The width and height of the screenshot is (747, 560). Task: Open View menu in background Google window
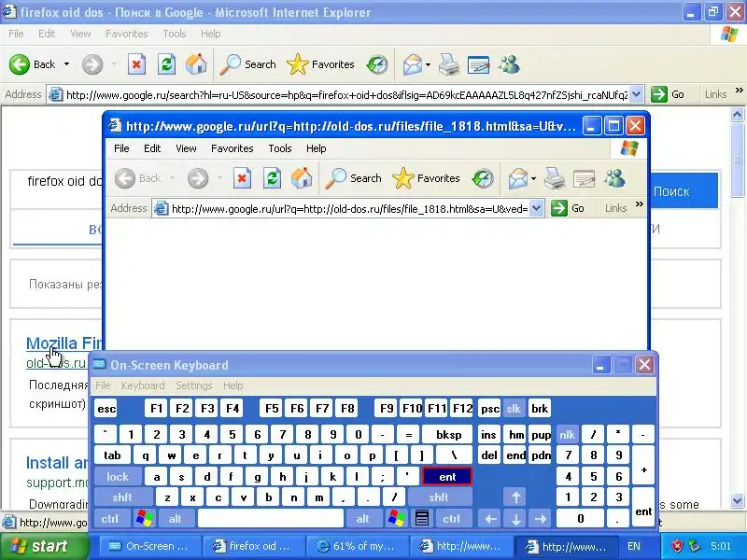(80, 34)
